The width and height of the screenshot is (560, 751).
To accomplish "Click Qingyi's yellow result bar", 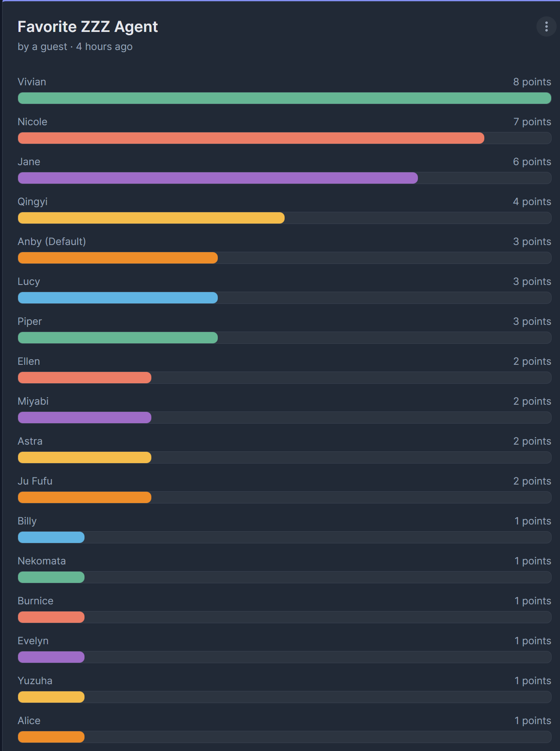I will [151, 218].
